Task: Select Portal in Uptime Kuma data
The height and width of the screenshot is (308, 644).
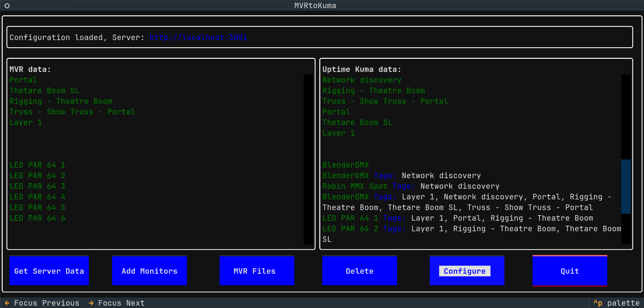Action: pos(336,112)
